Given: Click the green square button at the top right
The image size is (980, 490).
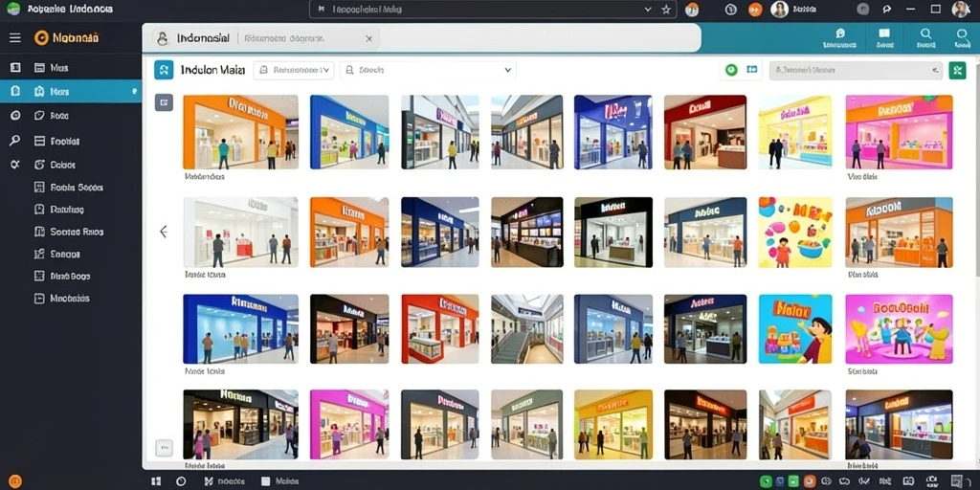Looking at the screenshot, I should (957, 70).
